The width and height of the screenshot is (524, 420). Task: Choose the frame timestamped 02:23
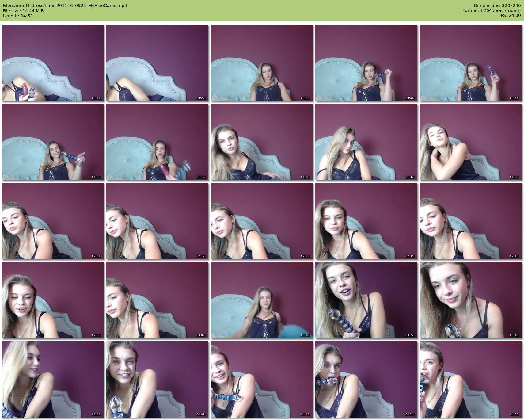point(262,221)
